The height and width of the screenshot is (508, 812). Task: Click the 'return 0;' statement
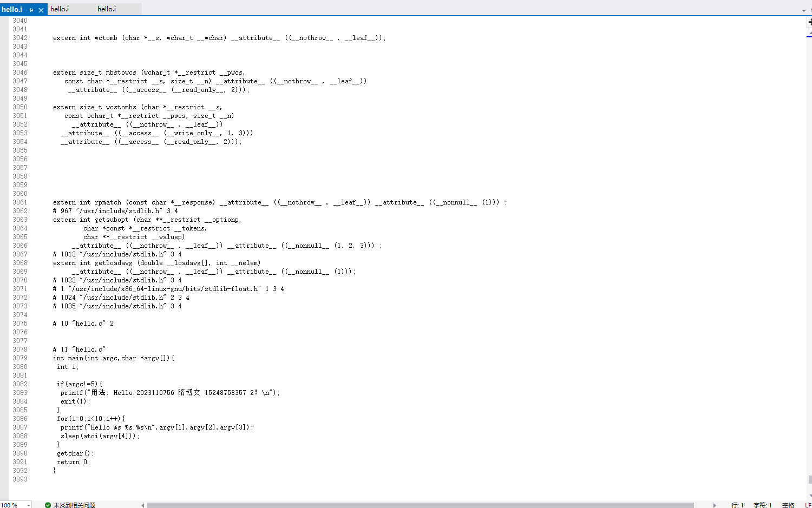point(74,462)
